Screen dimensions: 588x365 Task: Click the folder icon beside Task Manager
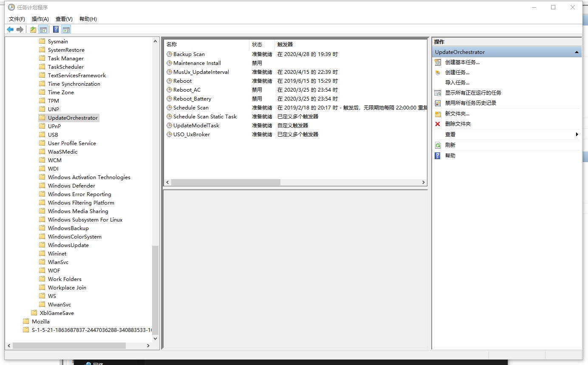[x=42, y=58]
